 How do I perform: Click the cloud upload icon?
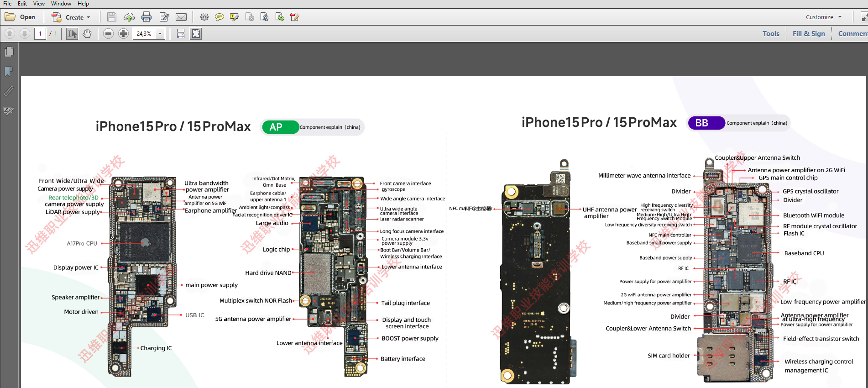tap(129, 17)
